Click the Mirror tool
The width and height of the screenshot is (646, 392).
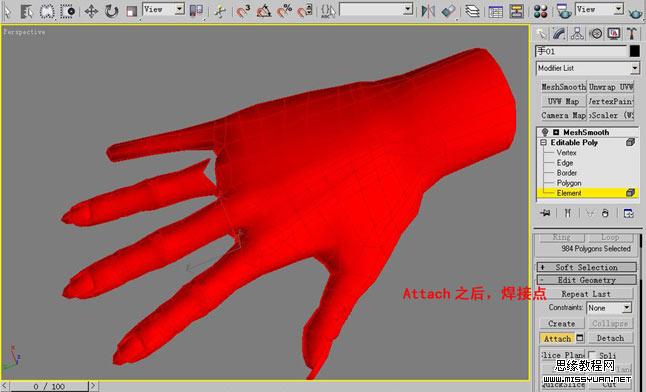pyautogui.click(x=428, y=11)
